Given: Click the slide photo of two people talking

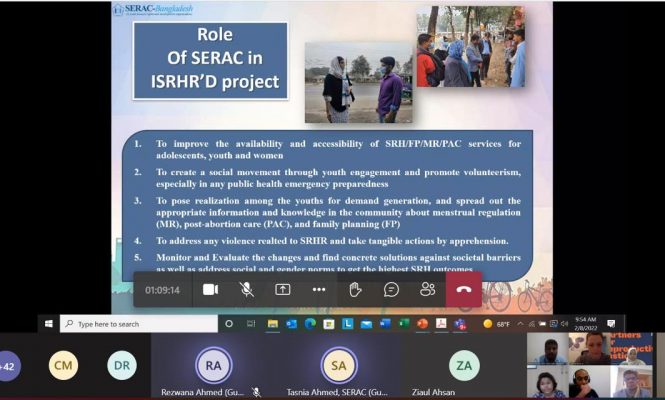Looking at the screenshot, I should 359,82.
